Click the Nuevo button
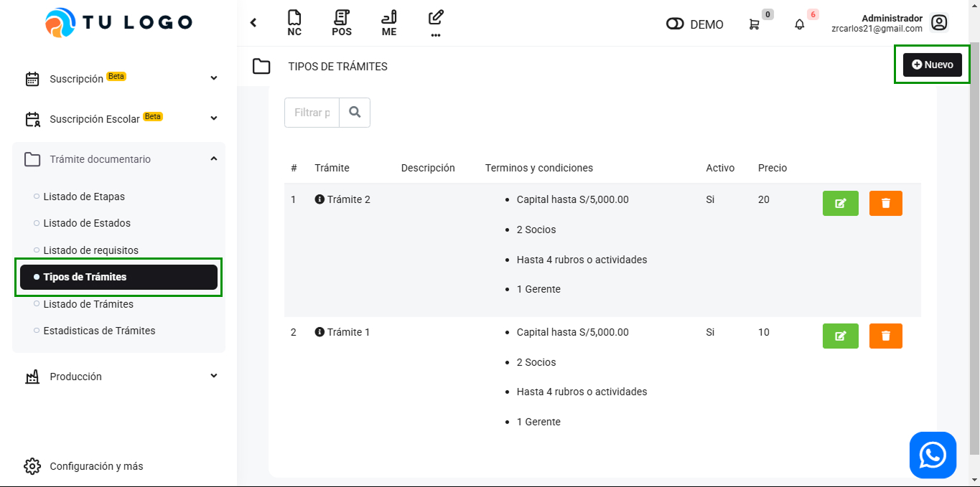The image size is (980, 487). pyautogui.click(x=932, y=65)
